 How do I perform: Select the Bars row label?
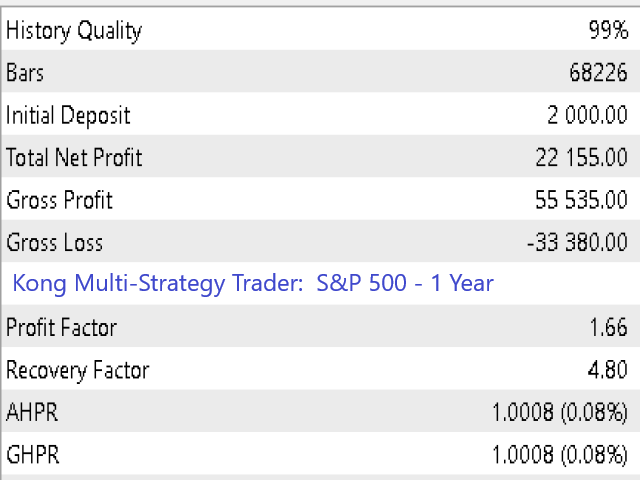tap(25, 73)
